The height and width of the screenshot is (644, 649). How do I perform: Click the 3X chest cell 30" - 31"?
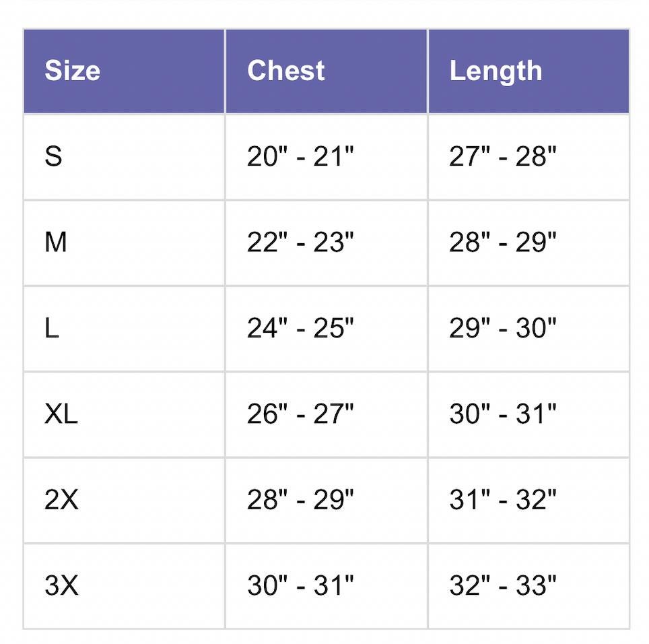pos(300,585)
